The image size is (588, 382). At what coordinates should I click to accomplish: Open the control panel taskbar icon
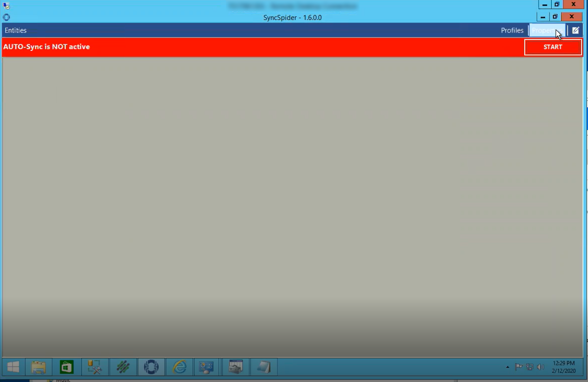206,367
